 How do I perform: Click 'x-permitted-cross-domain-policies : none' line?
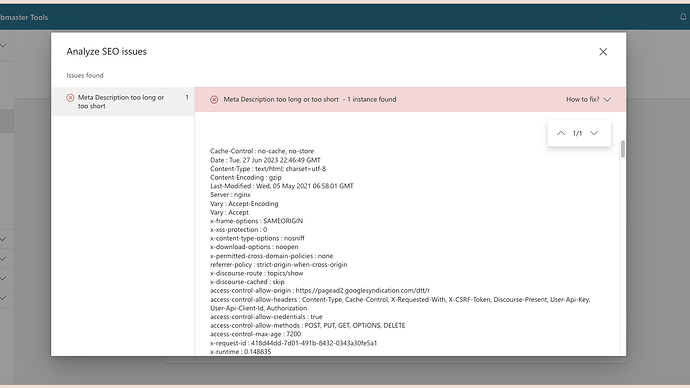272,256
